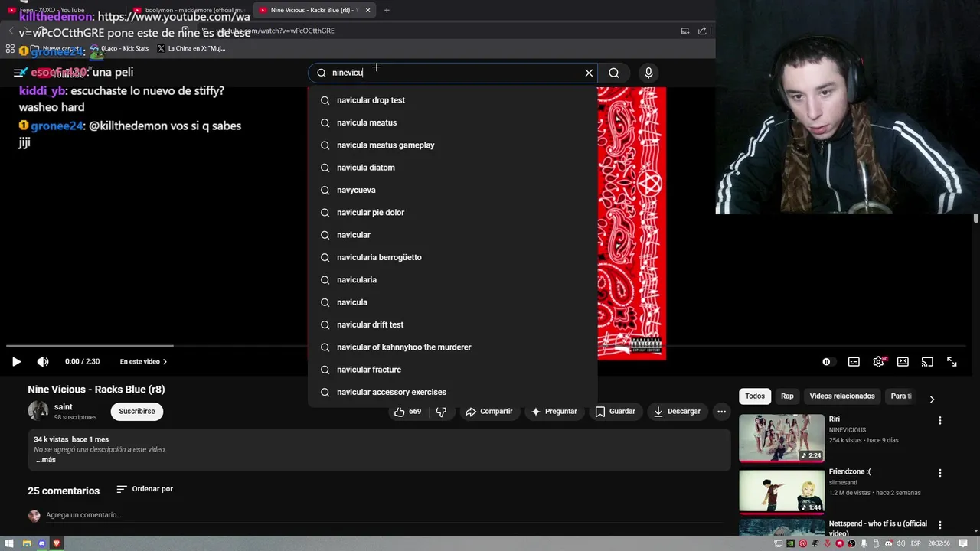Choose suggestion 'navicula meatus gameplay'
980x551 pixels.
tap(452, 145)
